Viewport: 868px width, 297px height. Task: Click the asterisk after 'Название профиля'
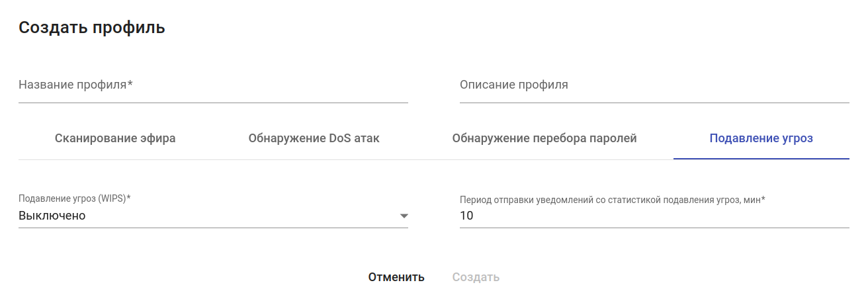[130, 84]
